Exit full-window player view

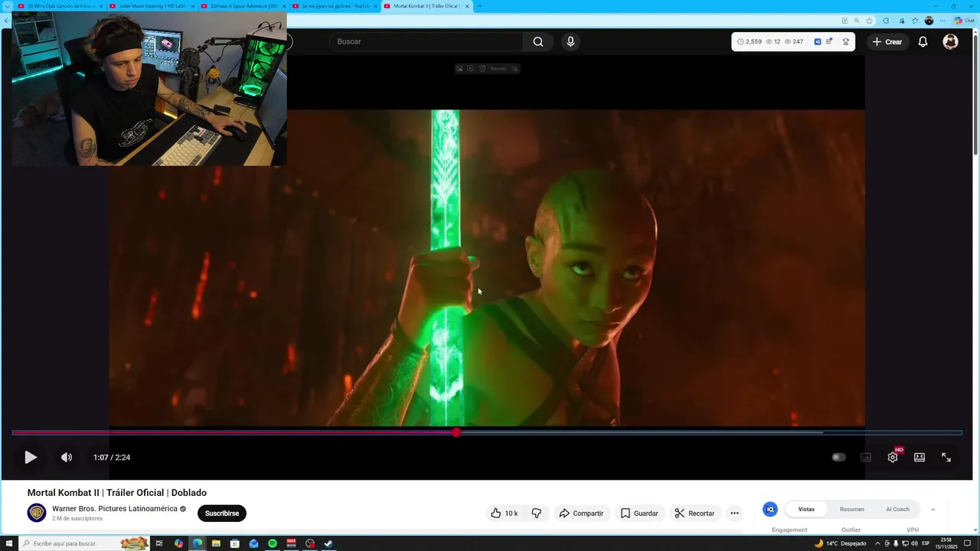coord(946,457)
